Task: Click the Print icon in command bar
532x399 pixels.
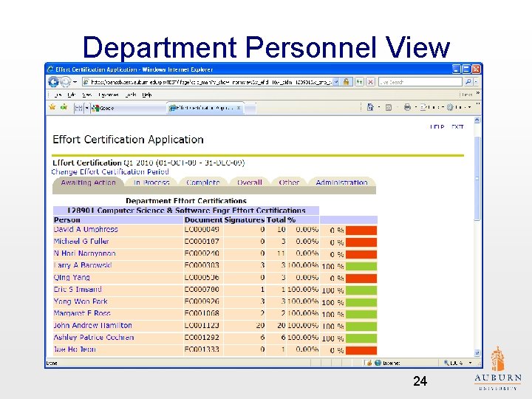Action: click(x=407, y=108)
